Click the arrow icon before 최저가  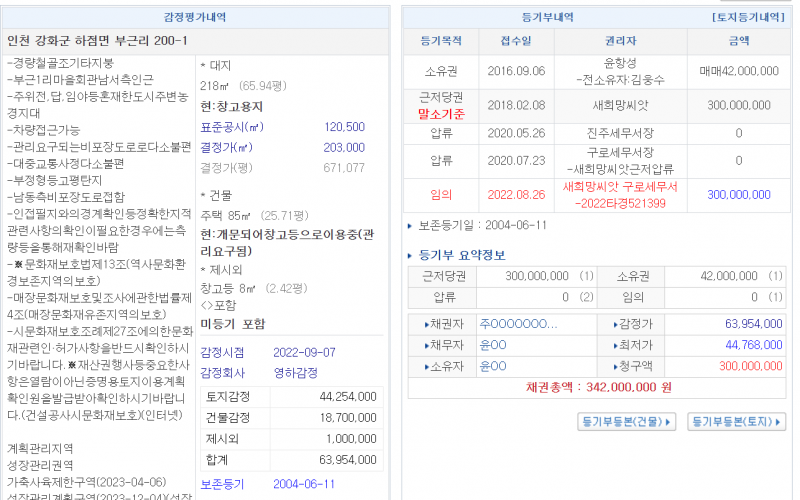[x=614, y=346]
